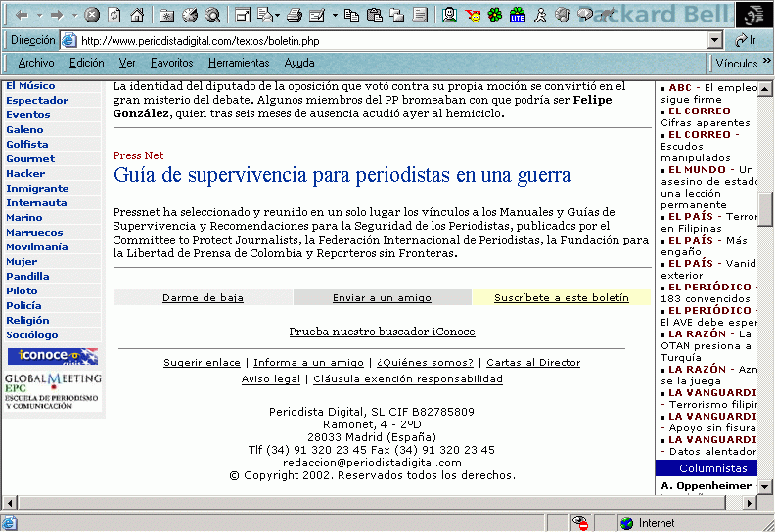Open the ¿Quiénes somos? link

(425, 363)
